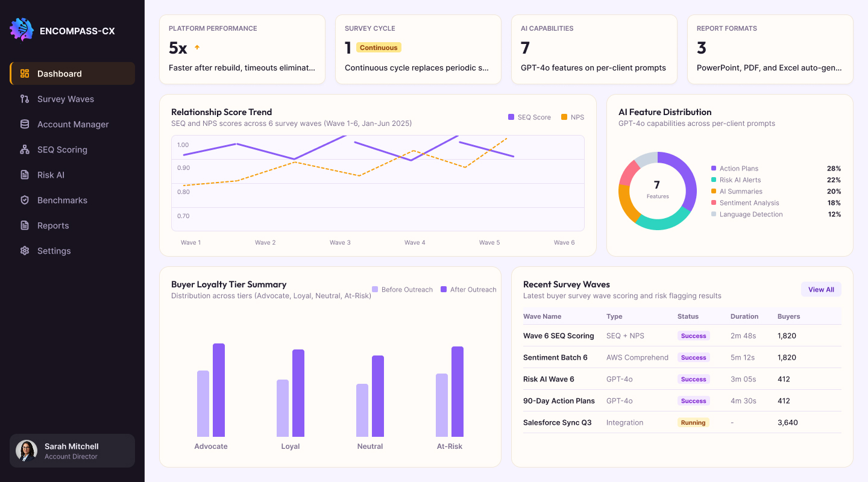Image resolution: width=868 pixels, height=482 pixels.
Task: Click the After Outreach legend swatch
Action: coord(444,289)
